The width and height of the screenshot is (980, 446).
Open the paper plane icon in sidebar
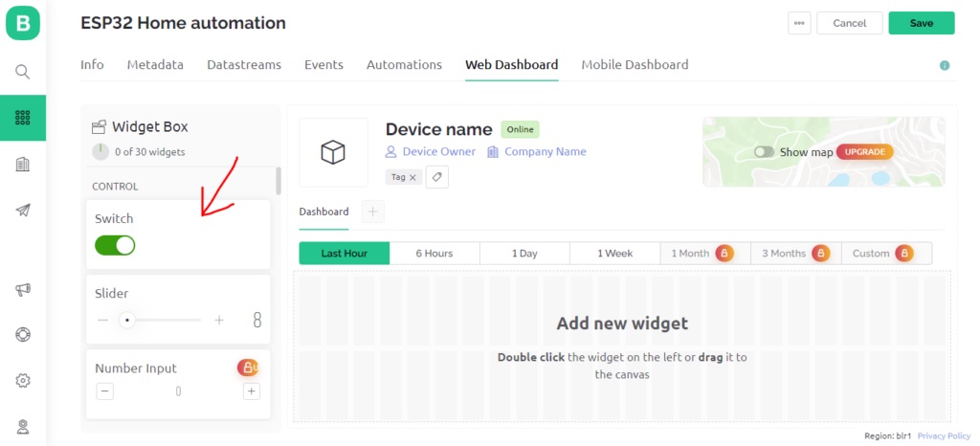point(23,210)
